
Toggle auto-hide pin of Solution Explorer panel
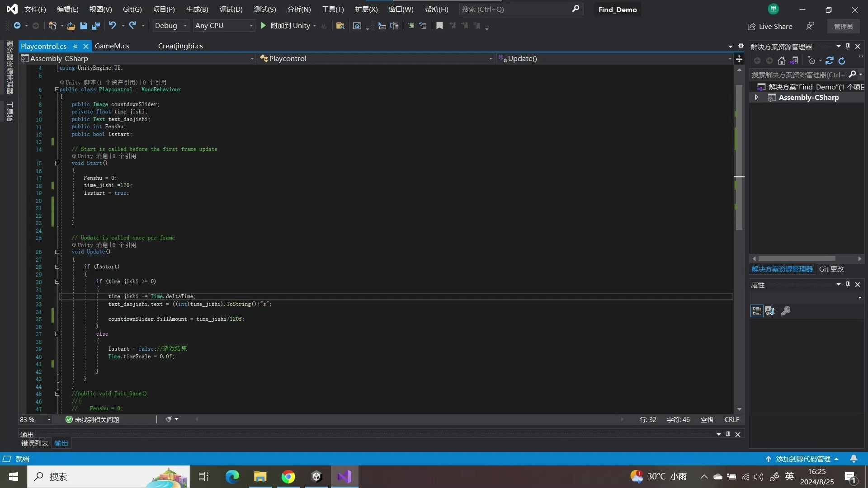[x=848, y=46]
